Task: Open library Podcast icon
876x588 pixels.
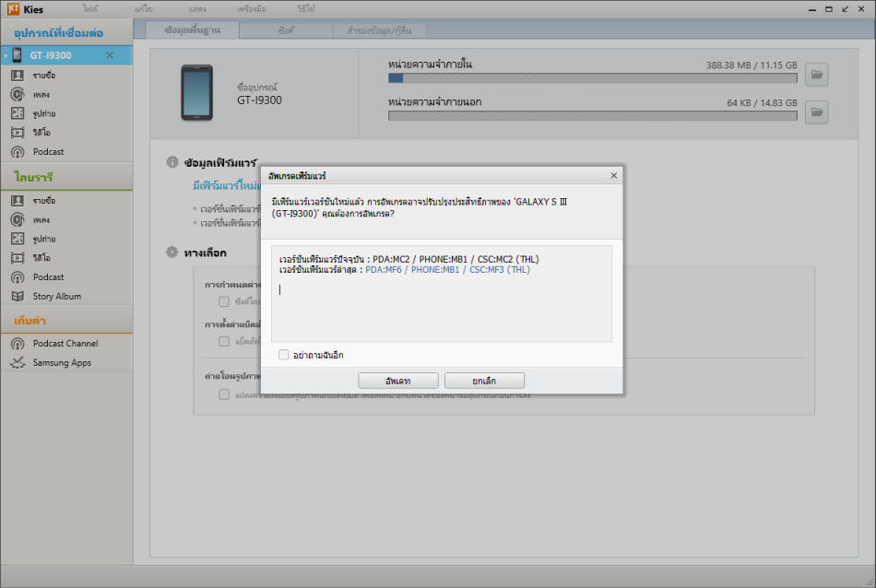Action: point(18,277)
